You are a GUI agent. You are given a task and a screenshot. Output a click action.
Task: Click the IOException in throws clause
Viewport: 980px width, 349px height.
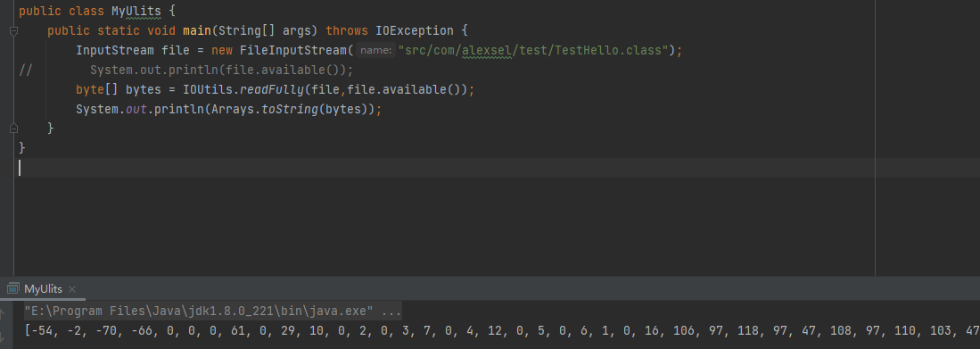414,30
